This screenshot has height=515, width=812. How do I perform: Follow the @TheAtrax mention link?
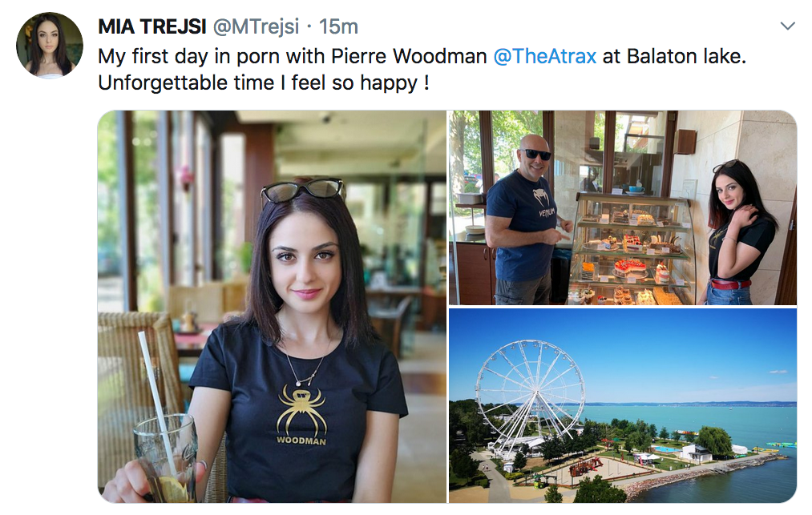(545, 57)
